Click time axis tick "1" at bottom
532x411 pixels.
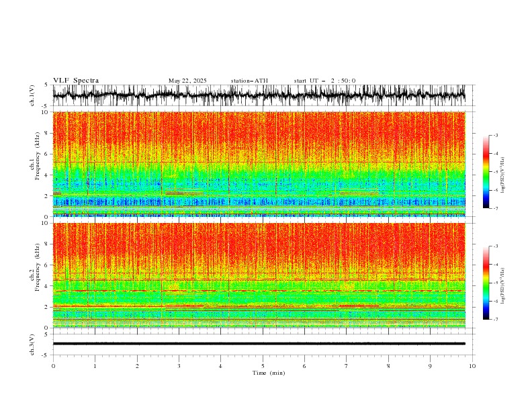[95, 366]
